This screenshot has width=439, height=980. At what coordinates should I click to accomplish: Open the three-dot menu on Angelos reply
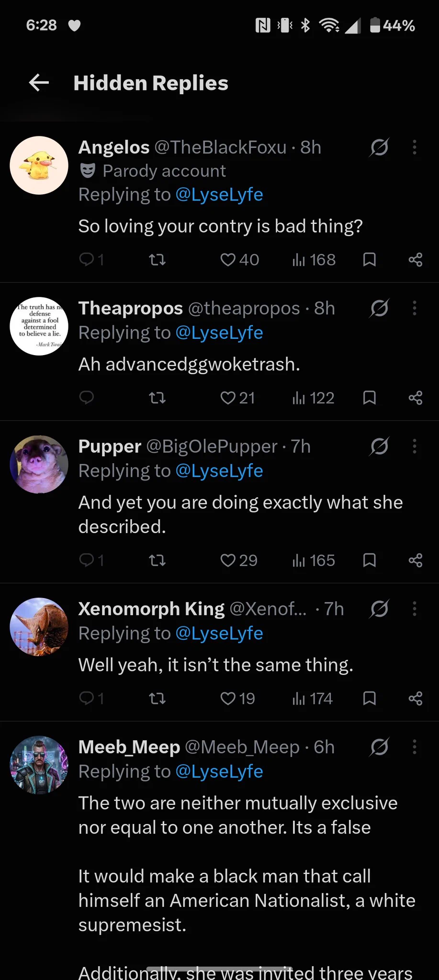click(x=415, y=147)
